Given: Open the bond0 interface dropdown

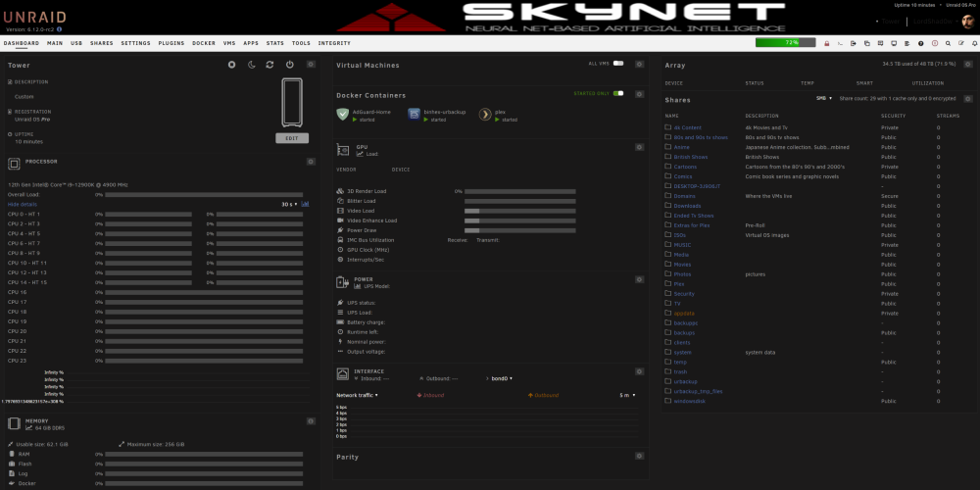Looking at the screenshot, I should (500, 378).
